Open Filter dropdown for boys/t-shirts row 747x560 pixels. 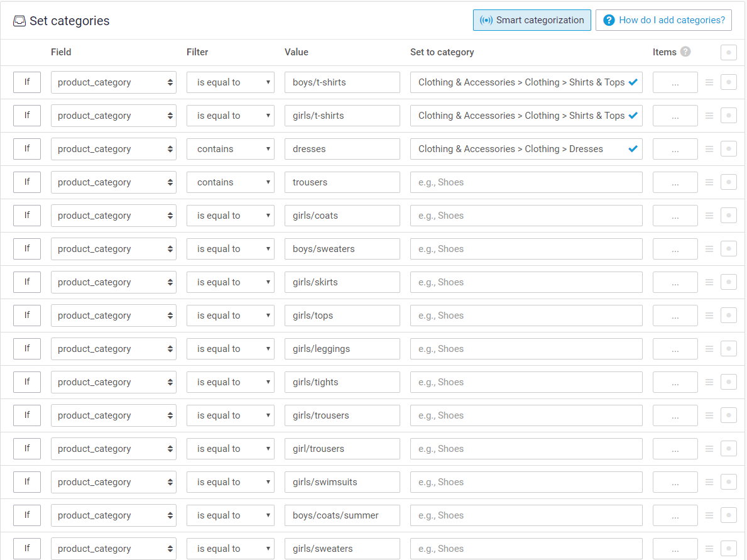coord(231,82)
